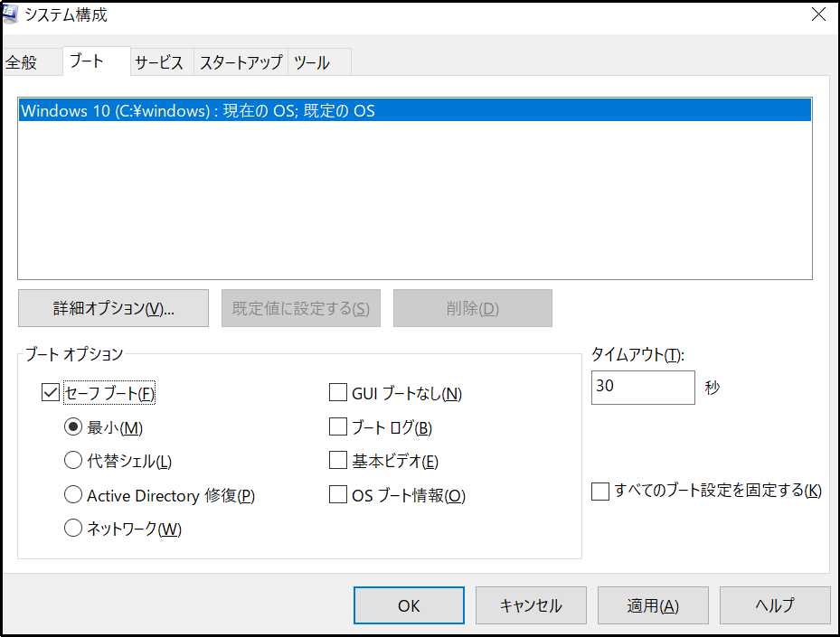The image size is (840, 637).
Task: Choose the 代替シェル(L) radio button
Action: click(73, 460)
